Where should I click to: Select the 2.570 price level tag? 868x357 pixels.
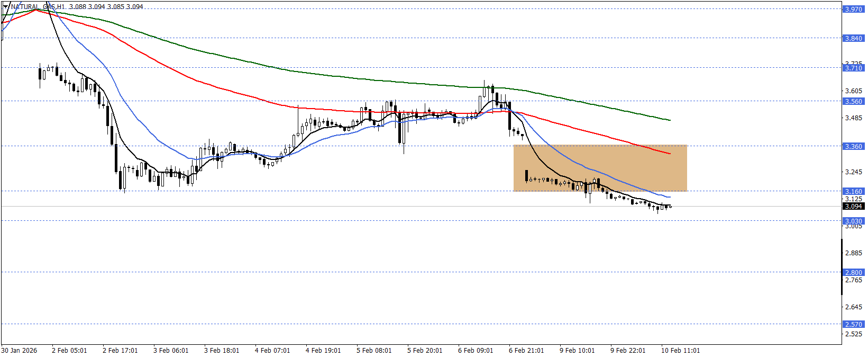(x=853, y=324)
